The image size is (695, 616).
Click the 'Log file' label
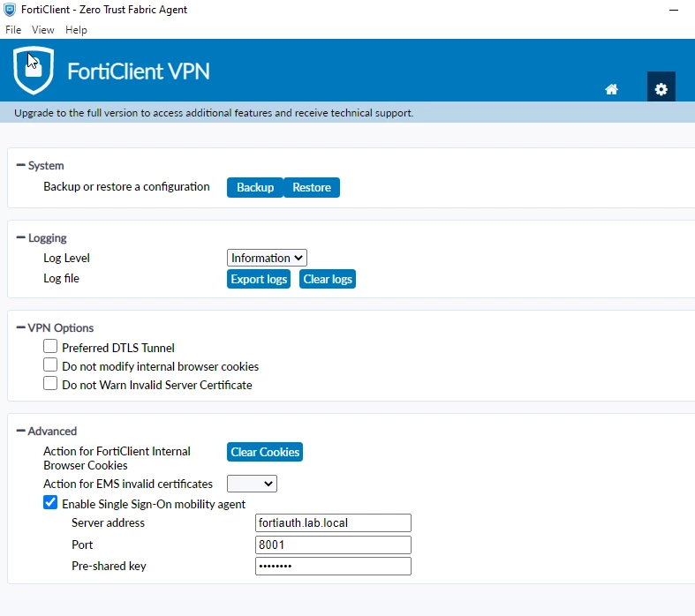61,279
